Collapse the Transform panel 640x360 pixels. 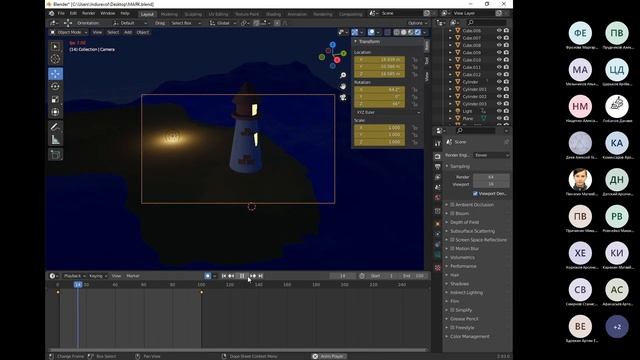pyautogui.click(x=356, y=41)
